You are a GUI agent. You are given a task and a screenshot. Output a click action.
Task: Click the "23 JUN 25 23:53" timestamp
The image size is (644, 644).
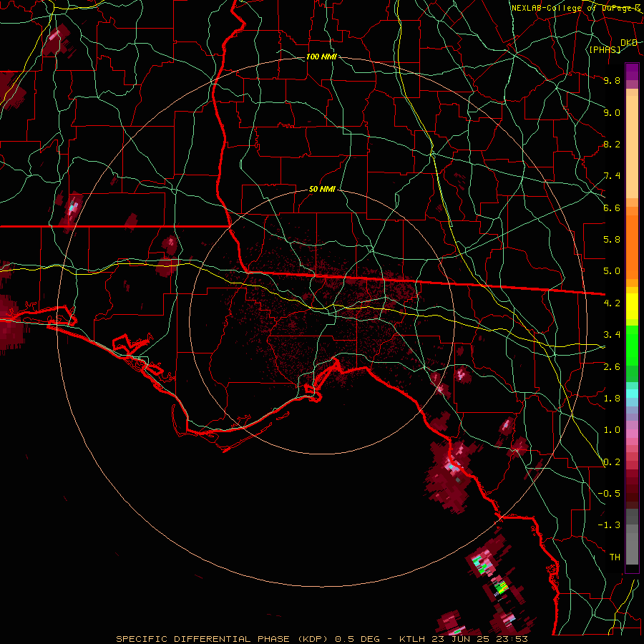pos(479,639)
